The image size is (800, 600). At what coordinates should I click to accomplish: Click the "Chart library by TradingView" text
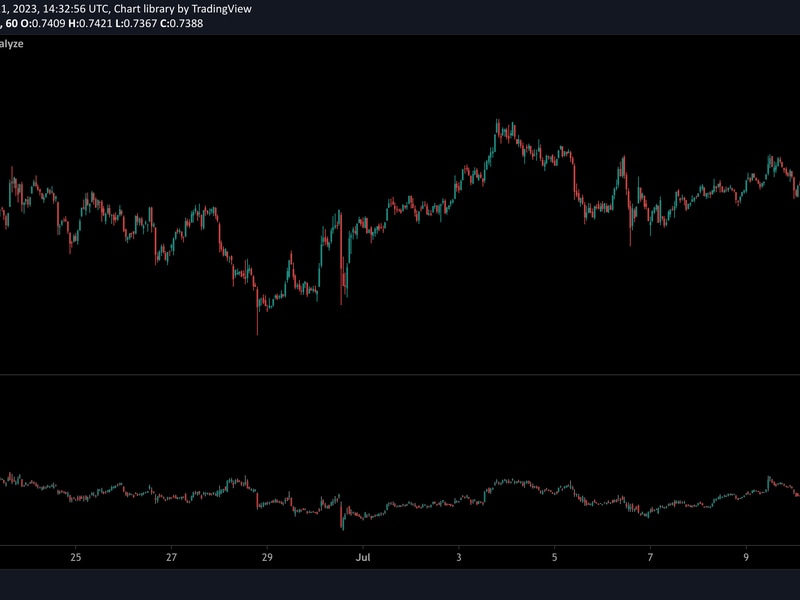[183, 9]
